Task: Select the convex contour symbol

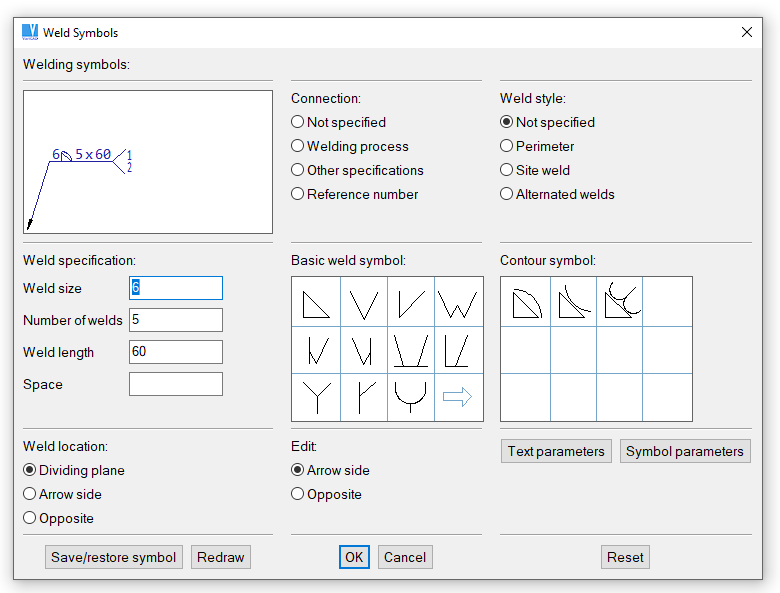Action: pos(525,301)
